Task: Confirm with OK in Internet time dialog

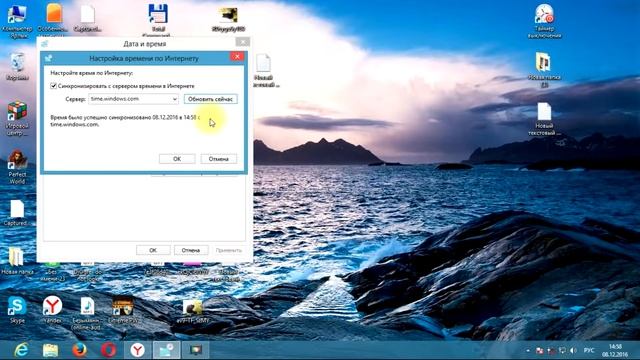Action: coord(177,159)
